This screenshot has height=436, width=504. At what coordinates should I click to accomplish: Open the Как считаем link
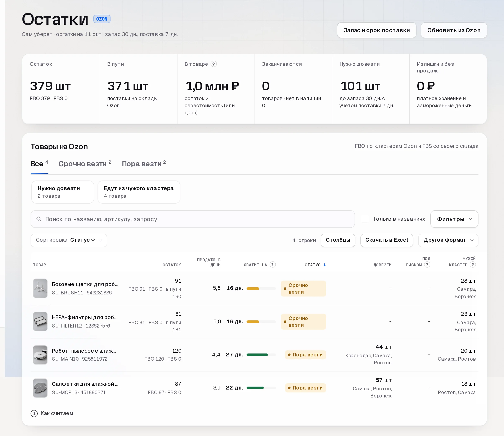point(57,413)
